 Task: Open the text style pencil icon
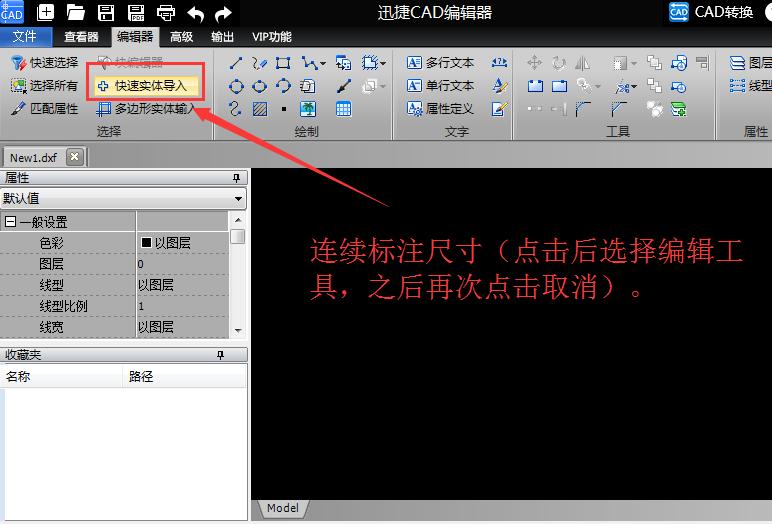click(x=499, y=86)
